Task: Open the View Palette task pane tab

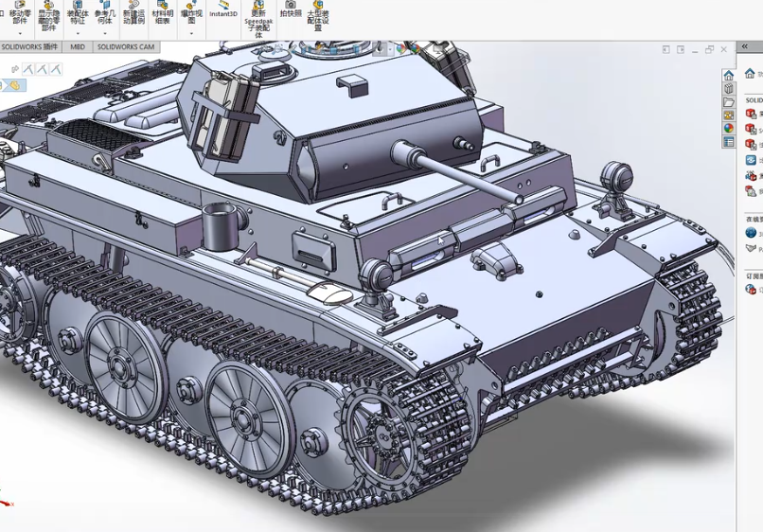Action: (x=728, y=115)
